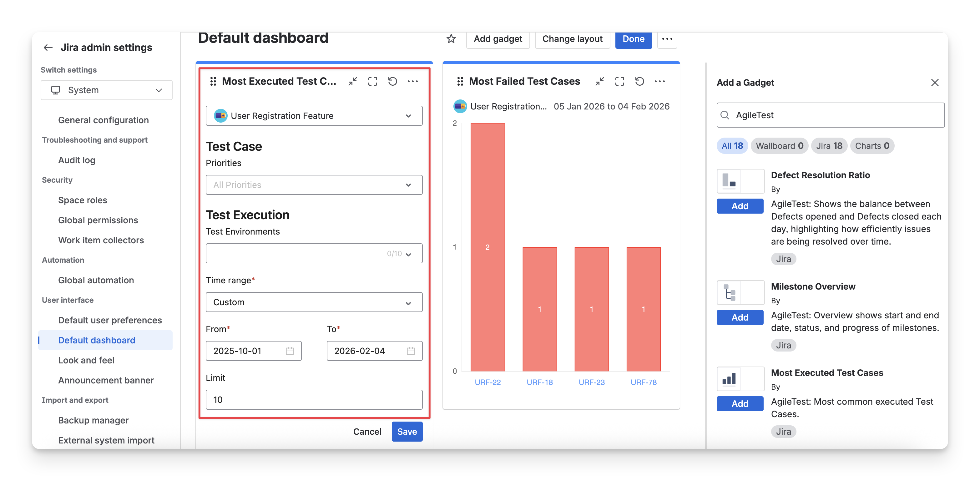
Task: Open Audit log in sidebar
Action: coord(77,160)
